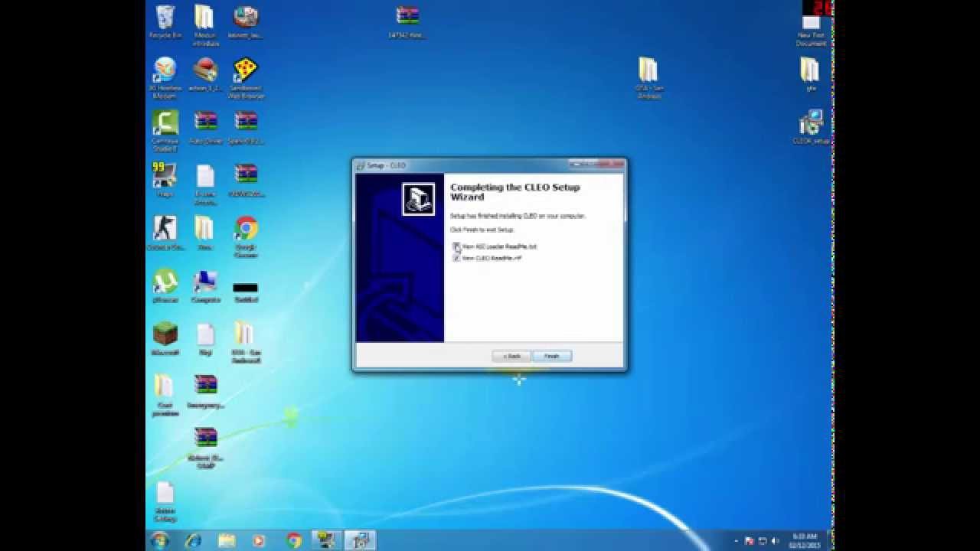Select the Minecraft desktop icon
This screenshot has height=551, width=980.
pyautogui.click(x=165, y=339)
